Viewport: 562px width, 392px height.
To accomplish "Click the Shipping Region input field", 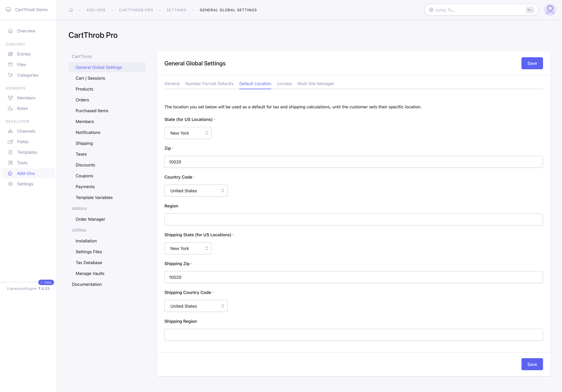I will coord(353,335).
